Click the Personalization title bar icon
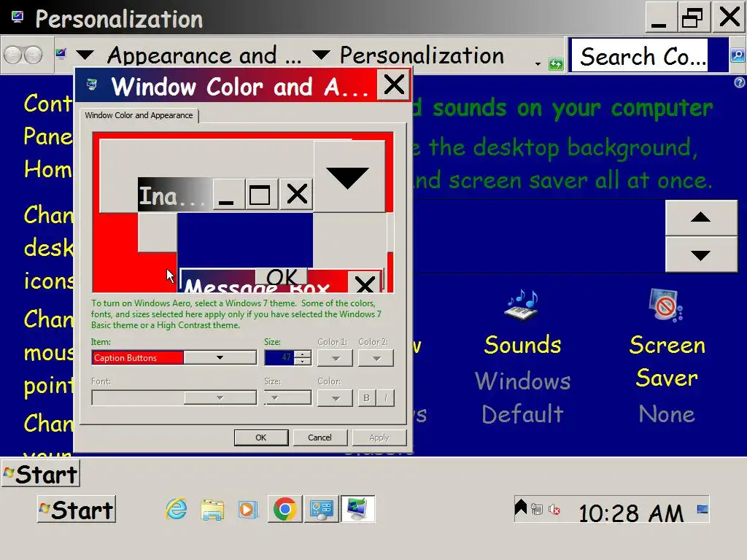 18,17
